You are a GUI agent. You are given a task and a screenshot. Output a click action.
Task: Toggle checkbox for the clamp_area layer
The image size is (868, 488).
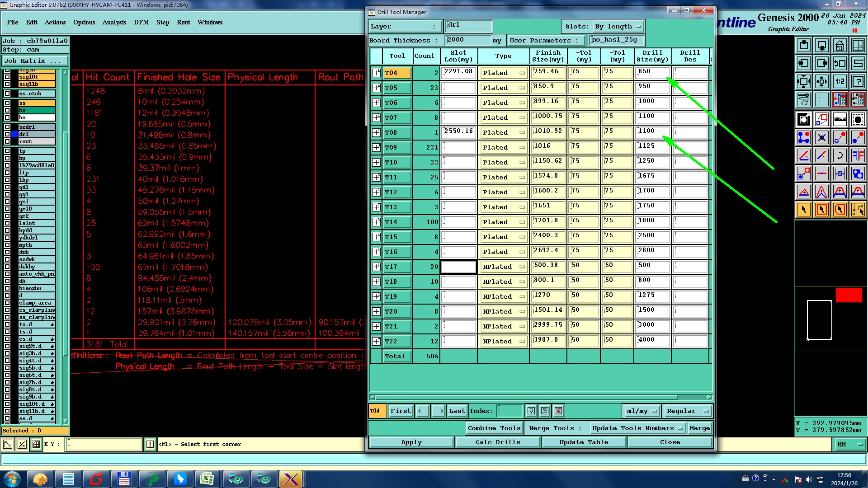coord(7,303)
